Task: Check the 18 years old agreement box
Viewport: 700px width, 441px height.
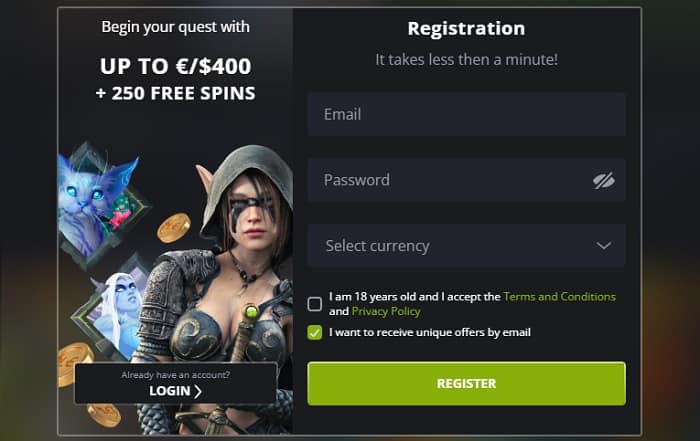Action: [x=315, y=304]
